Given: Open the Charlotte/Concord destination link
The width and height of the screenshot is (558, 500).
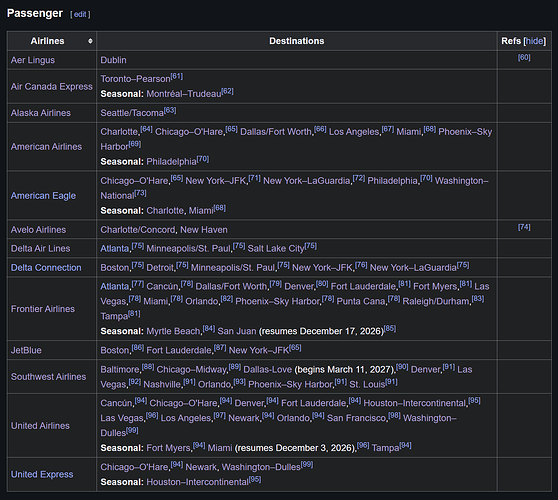Looking at the screenshot, I should pyautogui.click(x=138, y=230).
